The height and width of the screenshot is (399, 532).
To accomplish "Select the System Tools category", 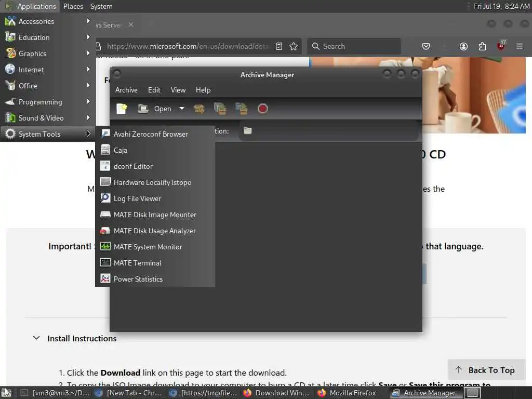I will (47, 134).
